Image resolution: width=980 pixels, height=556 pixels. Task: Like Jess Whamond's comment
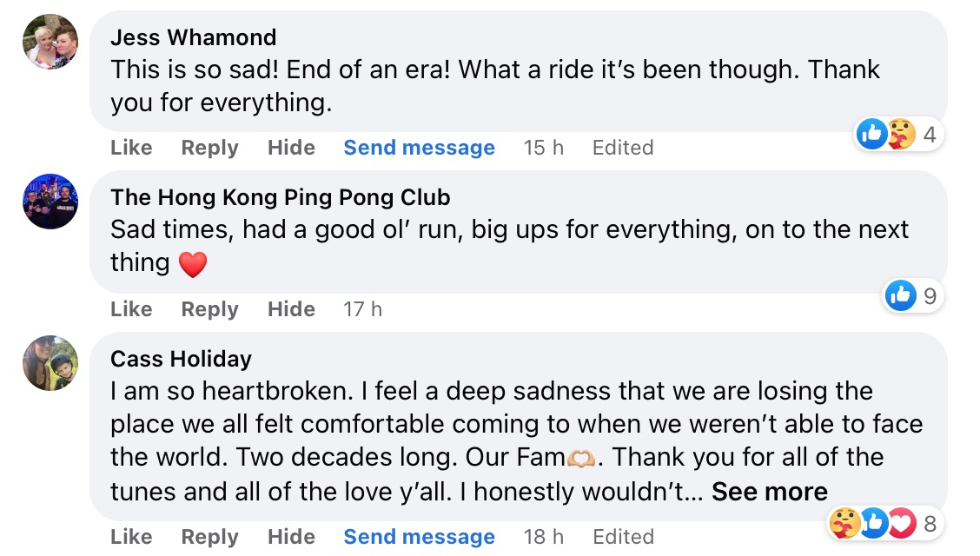131,148
